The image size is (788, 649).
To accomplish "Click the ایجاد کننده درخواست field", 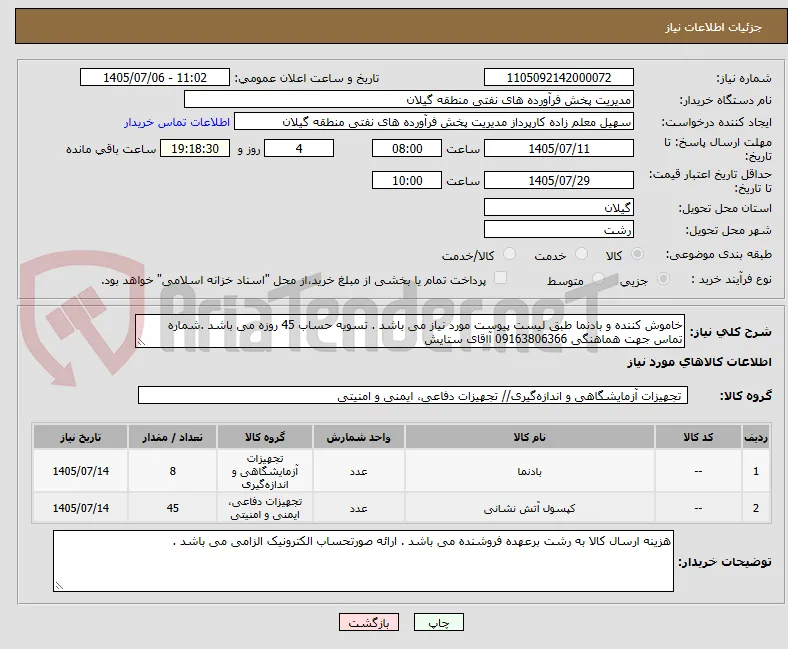I will 434,122.
